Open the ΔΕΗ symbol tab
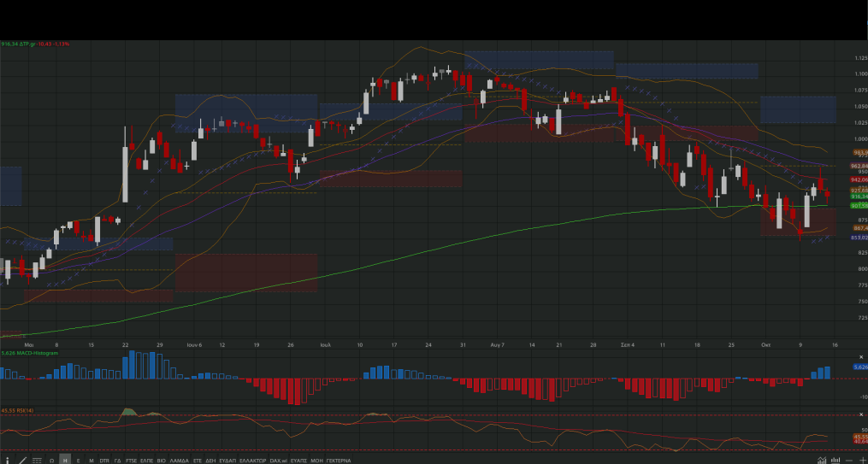868x464 pixels. tap(210, 460)
